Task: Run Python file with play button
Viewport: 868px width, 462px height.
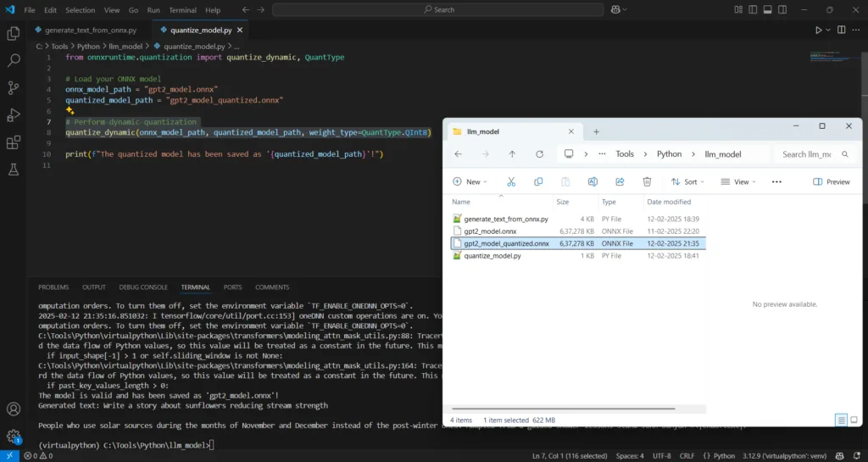Action: (818, 30)
